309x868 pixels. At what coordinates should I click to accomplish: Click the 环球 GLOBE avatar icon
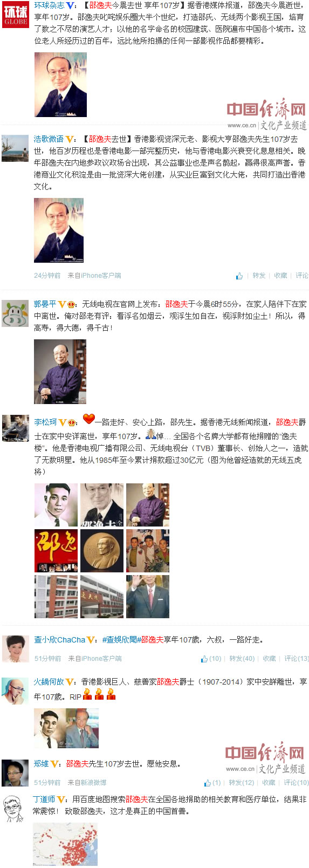click(16, 15)
